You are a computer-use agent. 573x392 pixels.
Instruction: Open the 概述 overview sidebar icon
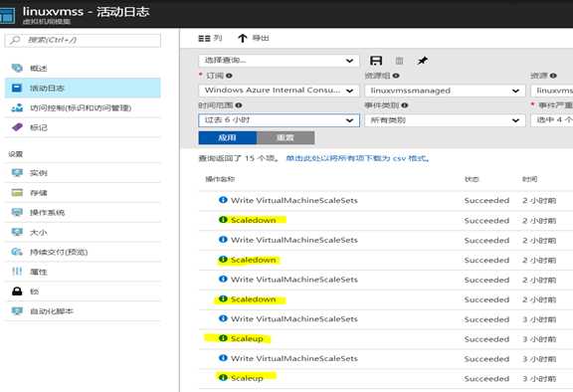coord(17,68)
